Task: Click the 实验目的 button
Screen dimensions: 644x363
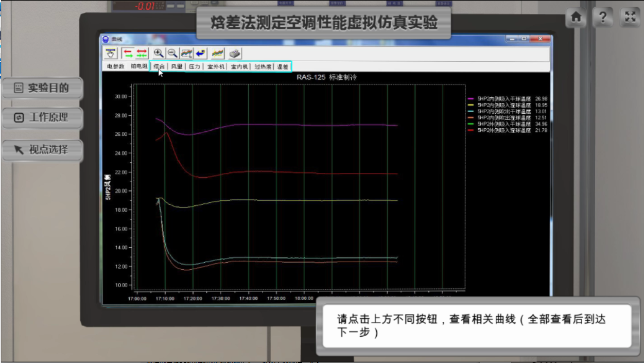Action: (42, 88)
